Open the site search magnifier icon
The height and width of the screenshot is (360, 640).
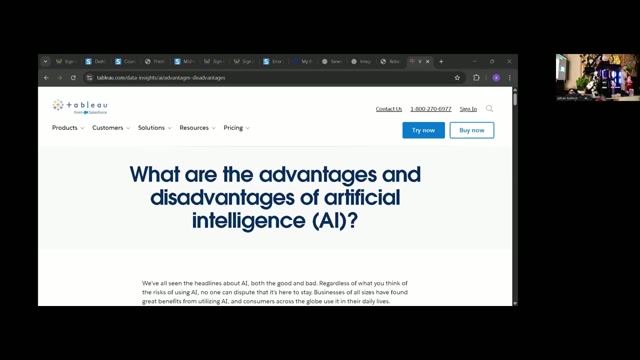click(x=489, y=109)
